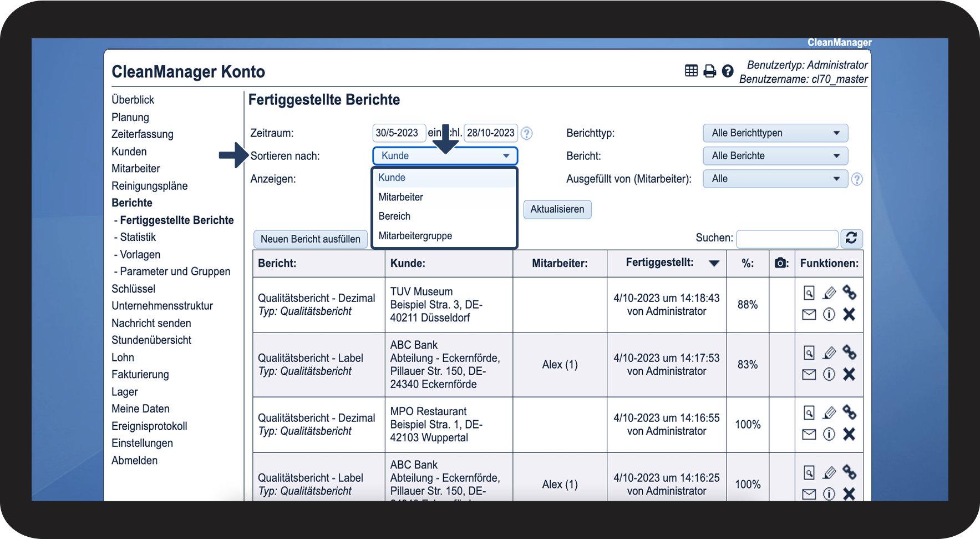Screen dimensions: 980x539
Task: Email icon for MPO Restaurant row
Action: [809, 435]
